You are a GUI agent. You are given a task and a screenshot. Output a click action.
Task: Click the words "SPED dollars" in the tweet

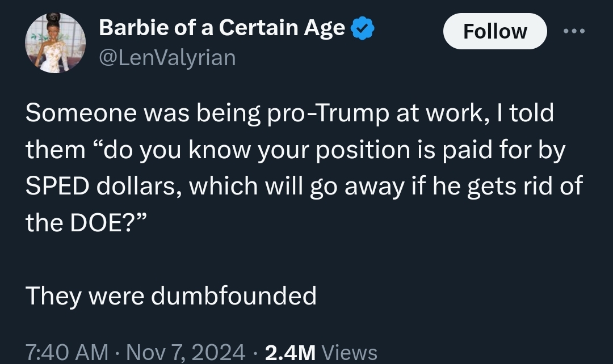click(x=103, y=186)
